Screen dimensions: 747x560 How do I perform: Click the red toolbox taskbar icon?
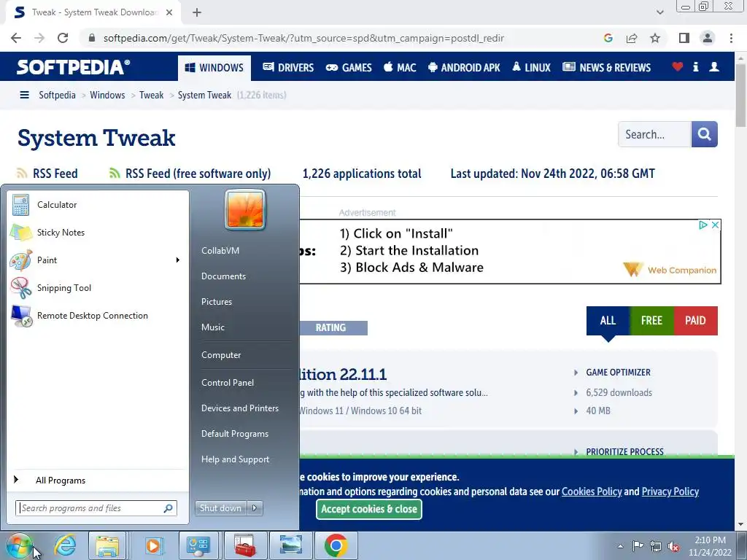click(x=244, y=545)
